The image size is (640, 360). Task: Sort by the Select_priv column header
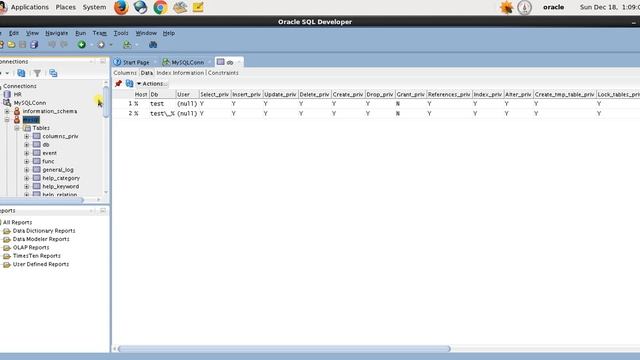214,94
